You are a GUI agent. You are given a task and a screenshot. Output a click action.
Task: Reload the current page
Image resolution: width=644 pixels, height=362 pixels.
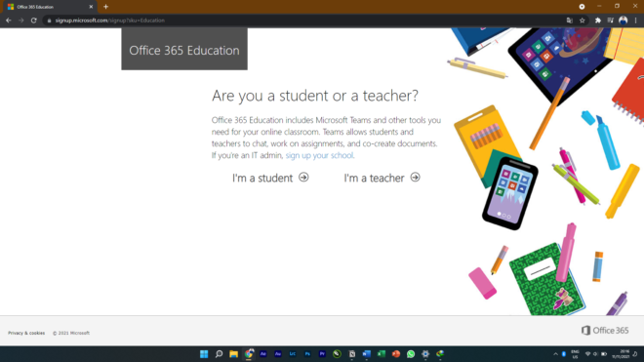coord(34,20)
